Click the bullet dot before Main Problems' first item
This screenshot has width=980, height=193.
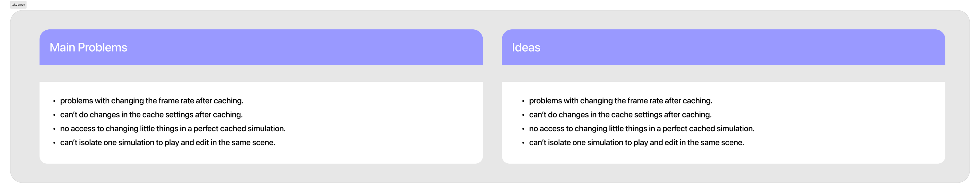[54, 101]
